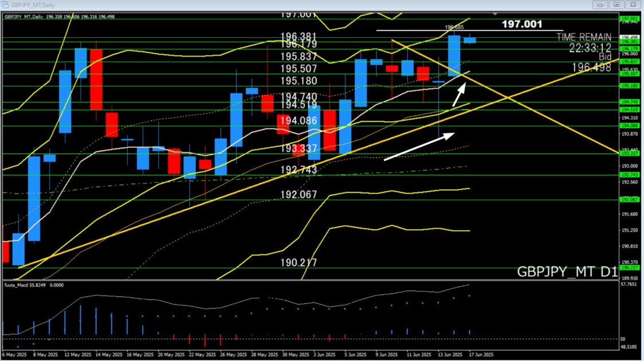Click the fuuta_Macd indicator label
Viewport: 644px width, 361px height.
[x=17, y=285]
